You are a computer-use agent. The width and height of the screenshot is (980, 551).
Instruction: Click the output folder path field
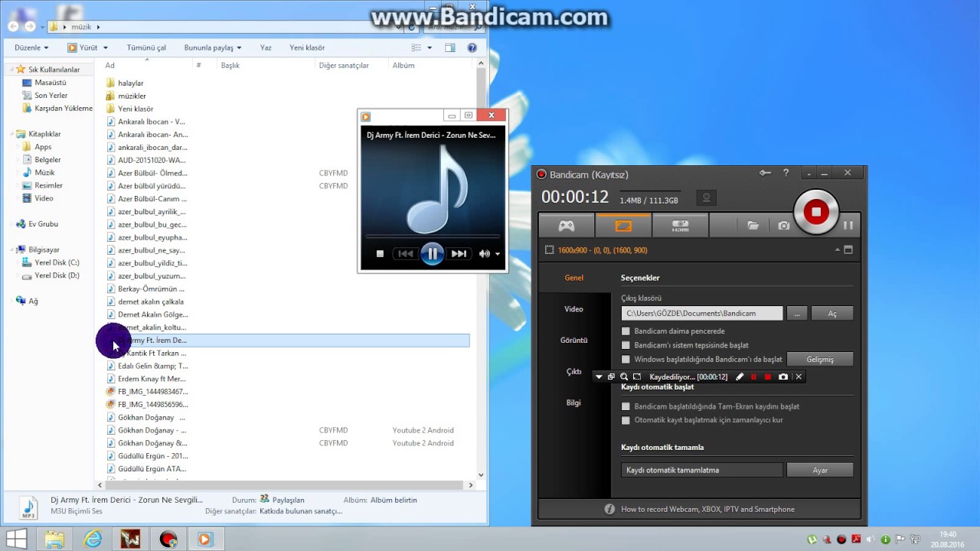tap(702, 313)
